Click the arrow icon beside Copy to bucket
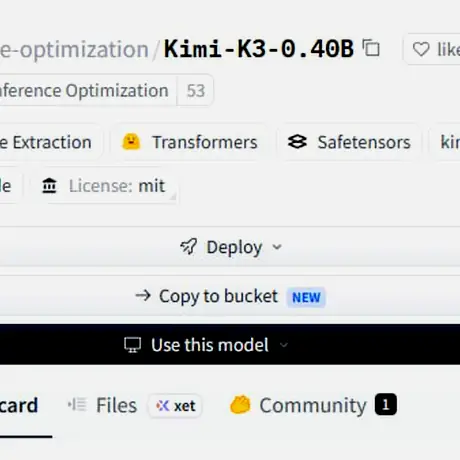Viewport: 460px width, 460px height. pos(143,296)
